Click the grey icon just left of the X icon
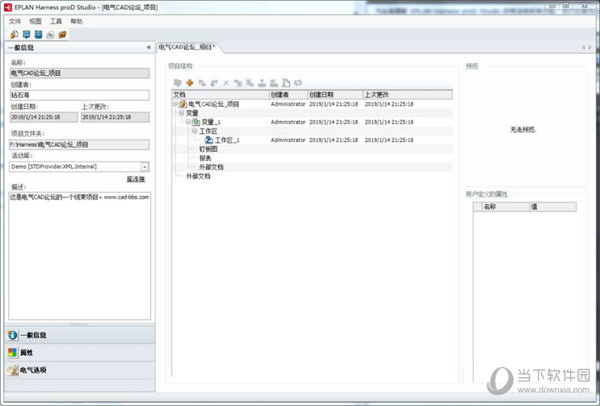The width and height of the screenshot is (600, 406). 214,83
